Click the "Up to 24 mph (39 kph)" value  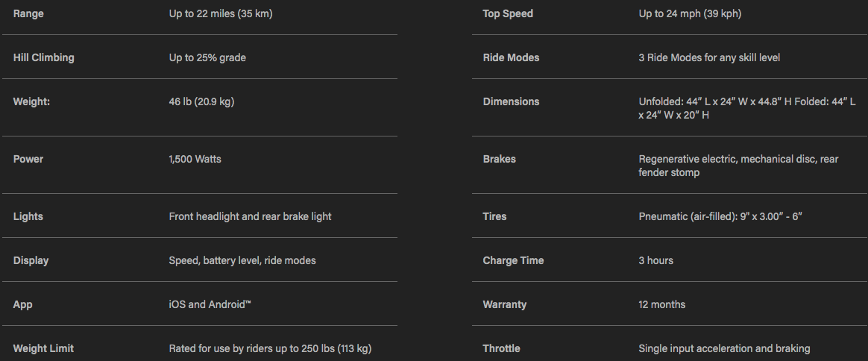tap(690, 14)
